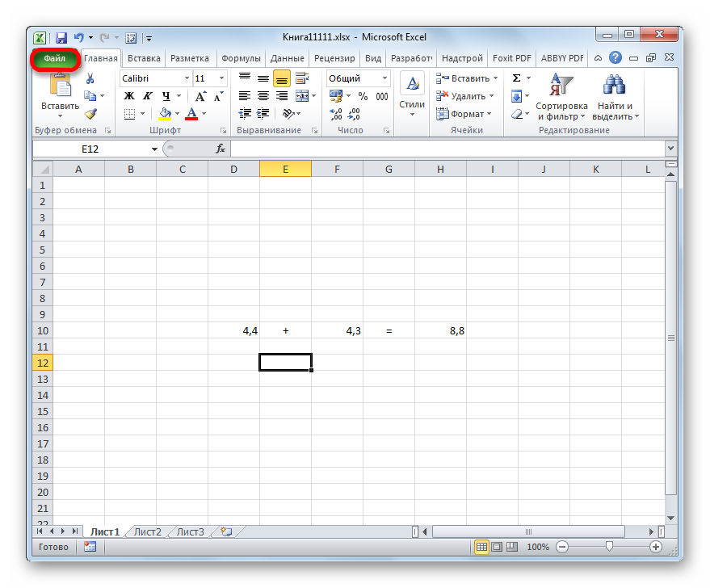
Task: Select column H header
Action: [440, 170]
